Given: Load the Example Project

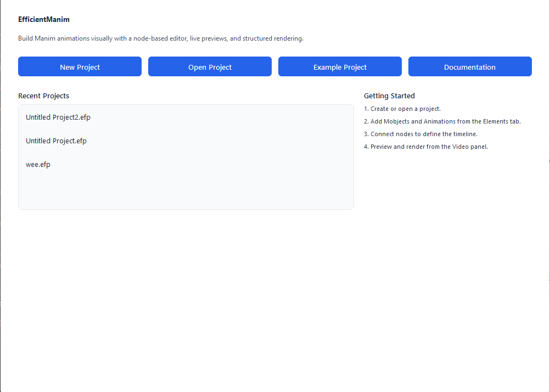Looking at the screenshot, I should (340, 66).
